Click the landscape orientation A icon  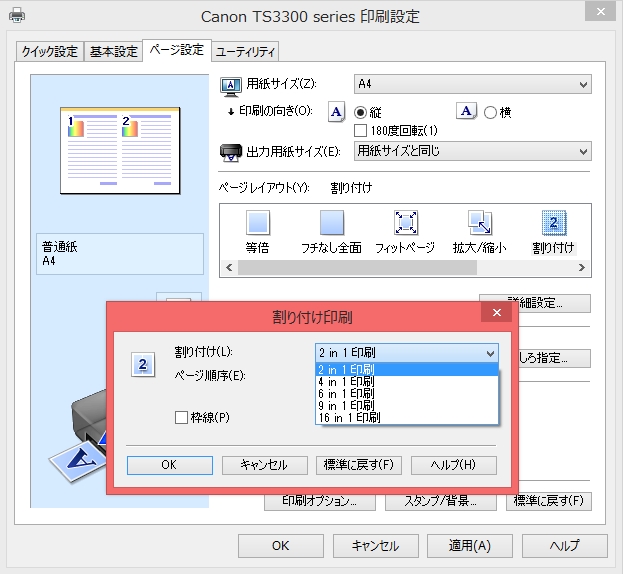click(x=466, y=111)
